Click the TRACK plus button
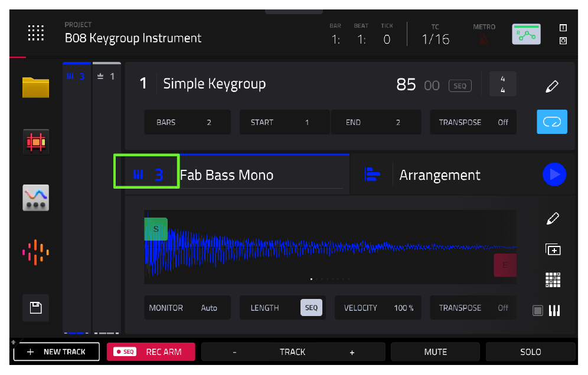The height and width of the screenshot is (375, 588). [352, 352]
